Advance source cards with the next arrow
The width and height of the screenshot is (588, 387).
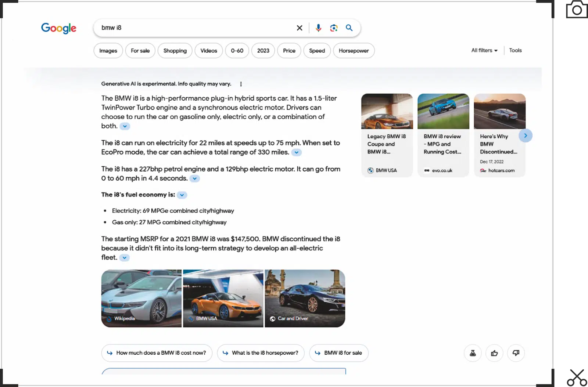526,135
